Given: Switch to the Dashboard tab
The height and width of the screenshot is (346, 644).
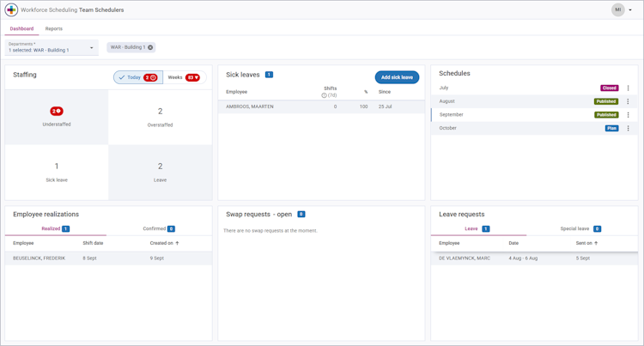Looking at the screenshot, I should click(21, 28).
